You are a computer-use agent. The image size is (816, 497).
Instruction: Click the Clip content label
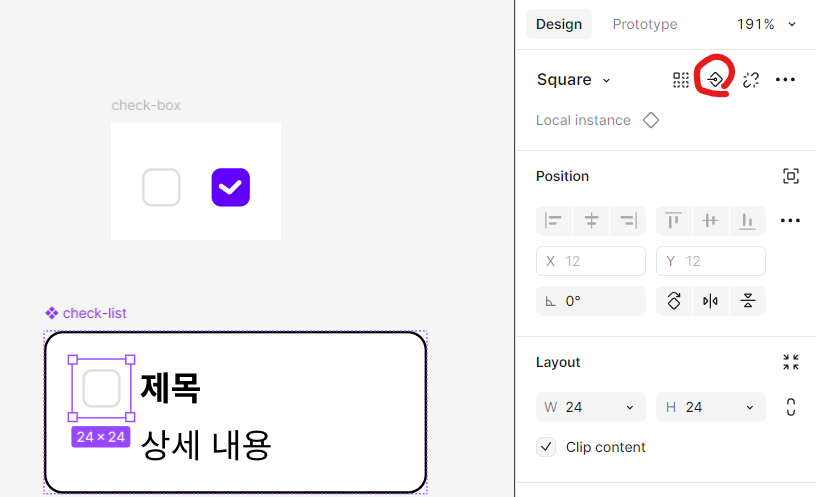pyautogui.click(x=605, y=447)
